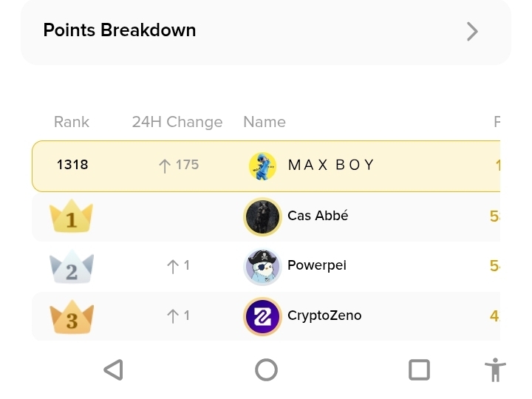Tap the 24H Change column header
This screenshot has width=532, height=399.
[177, 122]
